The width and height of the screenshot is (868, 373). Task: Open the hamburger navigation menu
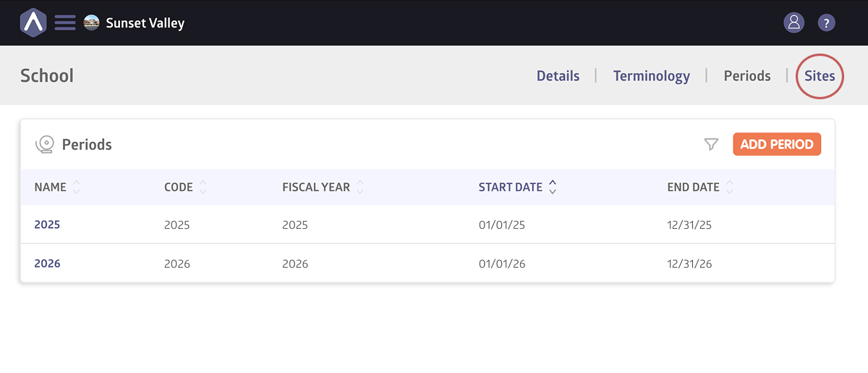65,22
